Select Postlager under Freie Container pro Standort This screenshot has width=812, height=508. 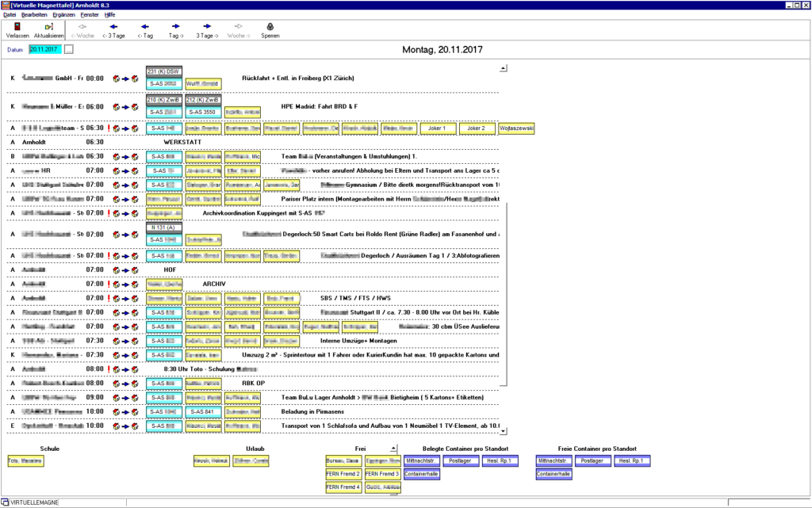tap(593, 461)
